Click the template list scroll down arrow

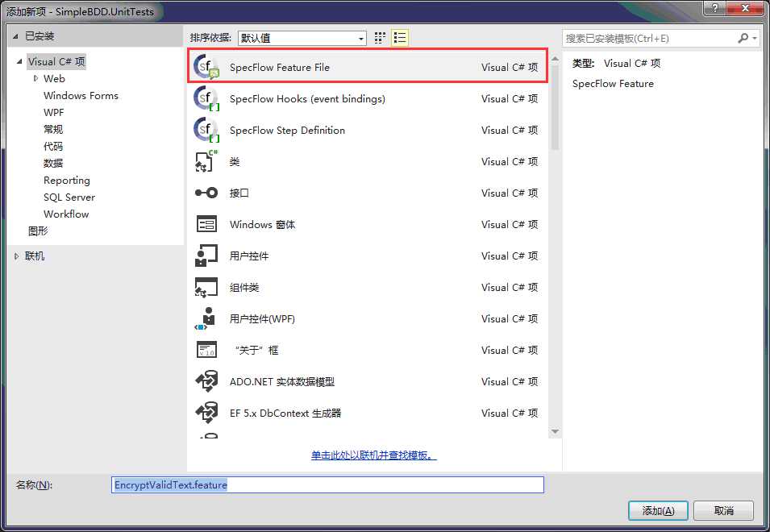point(556,431)
